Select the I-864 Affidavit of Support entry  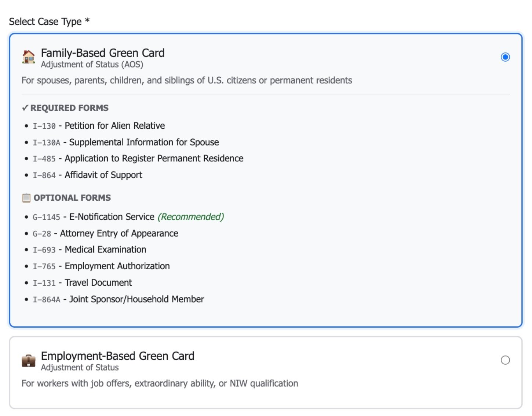click(x=88, y=175)
